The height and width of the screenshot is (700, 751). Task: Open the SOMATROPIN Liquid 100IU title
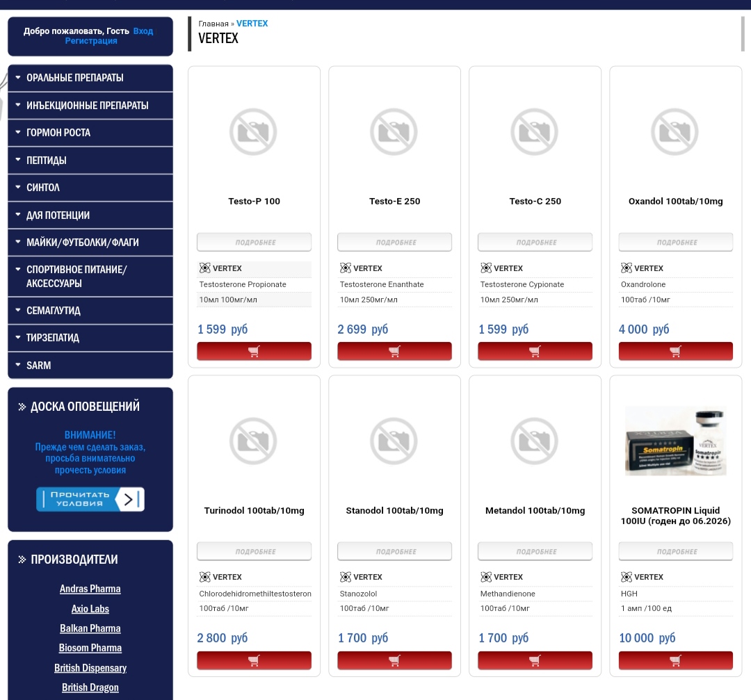[675, 516]
